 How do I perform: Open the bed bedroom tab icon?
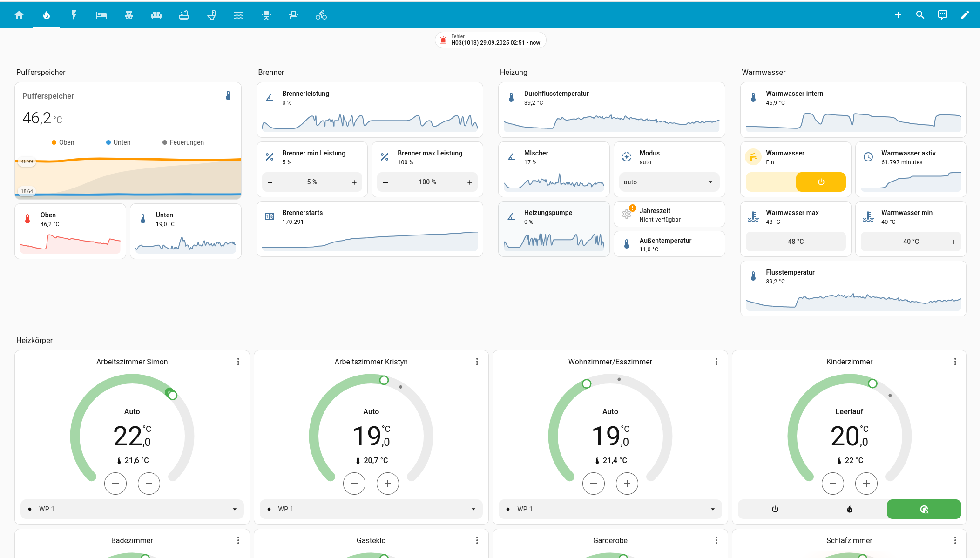[x=101, y=15]
